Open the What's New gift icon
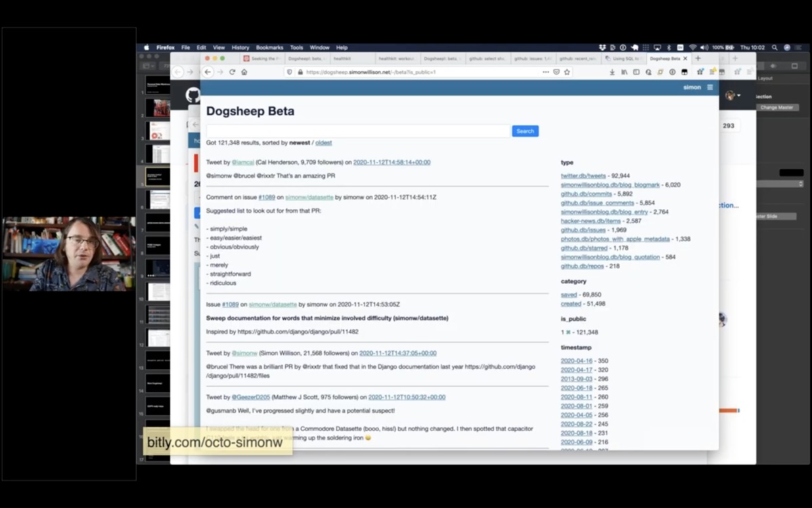Screen dimensions: 812x508 click(x=700, y=72)
